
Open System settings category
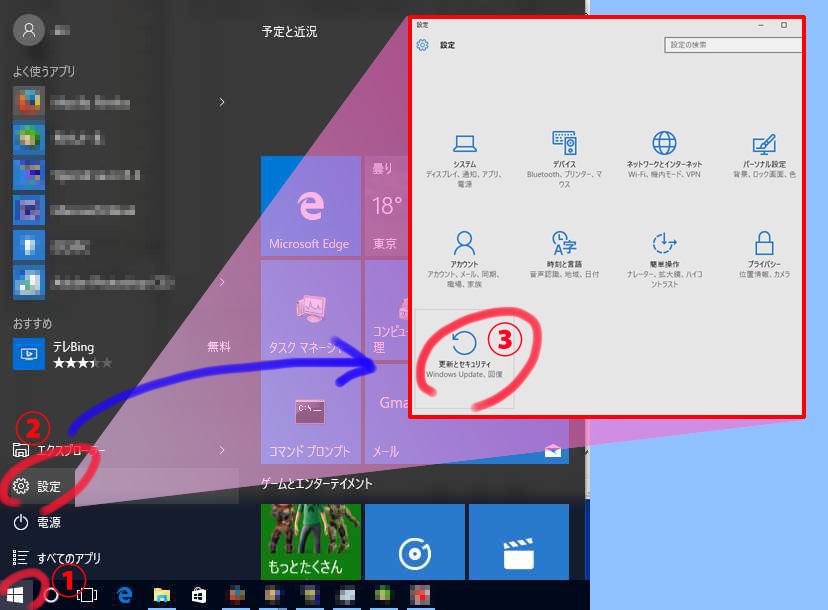464,155
